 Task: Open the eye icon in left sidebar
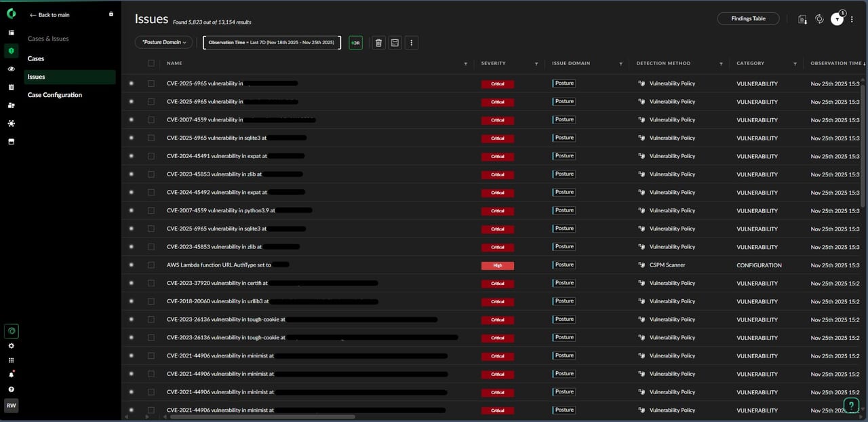point(11,69)
